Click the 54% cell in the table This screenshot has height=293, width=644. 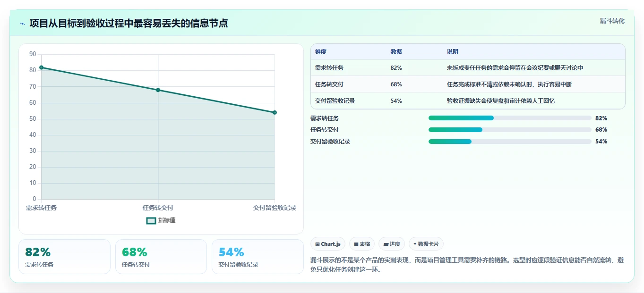[396, 101]
